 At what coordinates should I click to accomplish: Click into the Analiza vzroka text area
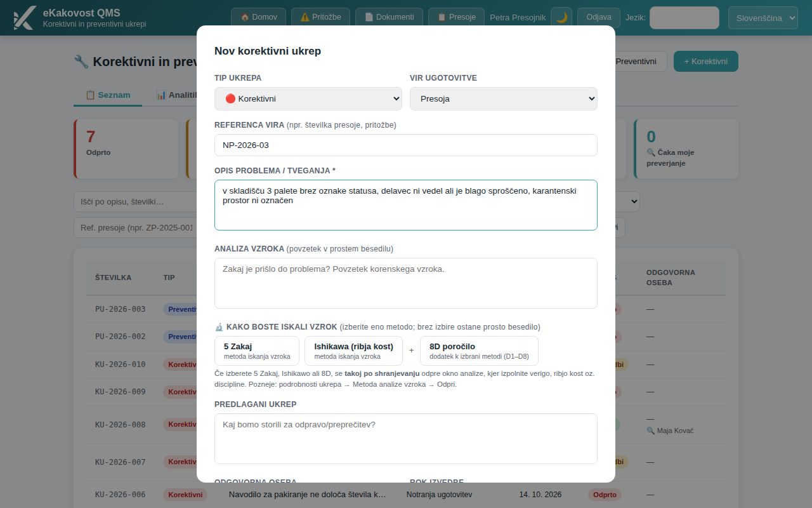406,283
